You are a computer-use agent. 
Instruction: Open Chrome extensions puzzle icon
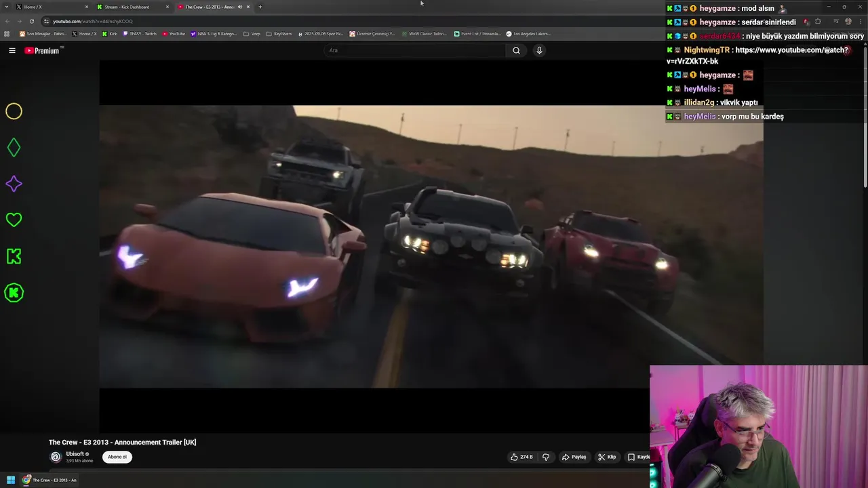click(818, 21)
